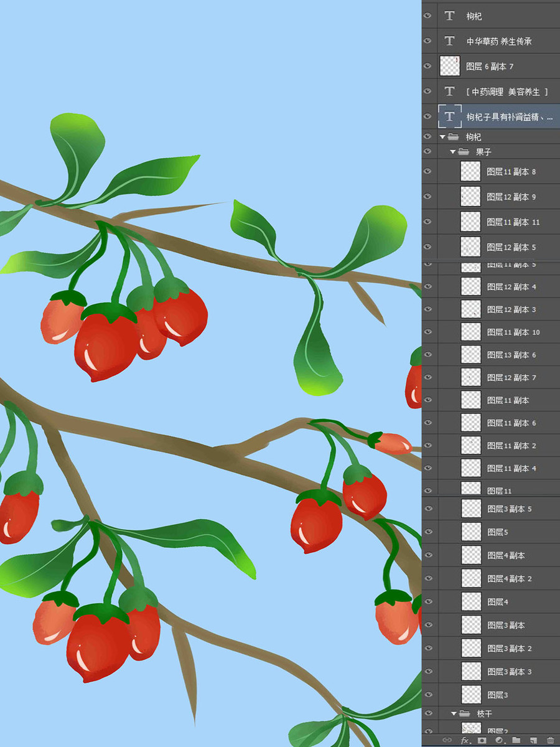This screenshot has width=560, height=747.
Task: Select thumbnail of 图层 12 副本 5
Action: pyautogui.click(x=470, y=247)
